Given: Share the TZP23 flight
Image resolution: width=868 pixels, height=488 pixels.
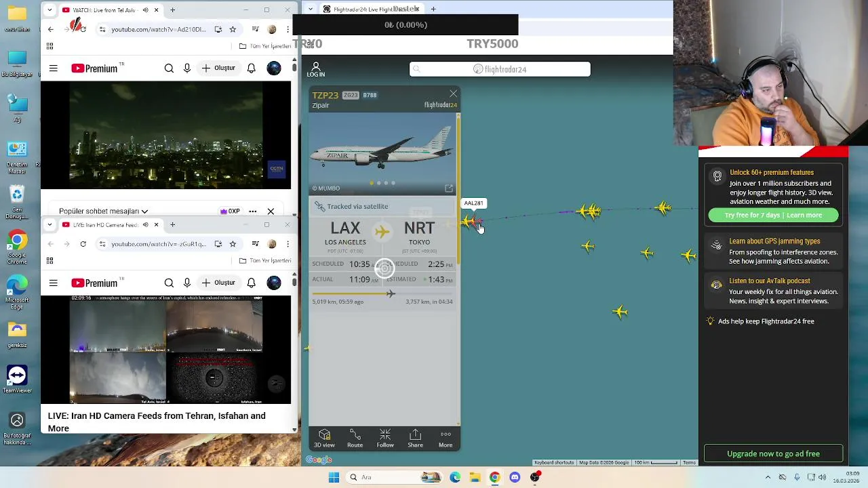Looking at the screenshot, I should (x=415, y=438).
